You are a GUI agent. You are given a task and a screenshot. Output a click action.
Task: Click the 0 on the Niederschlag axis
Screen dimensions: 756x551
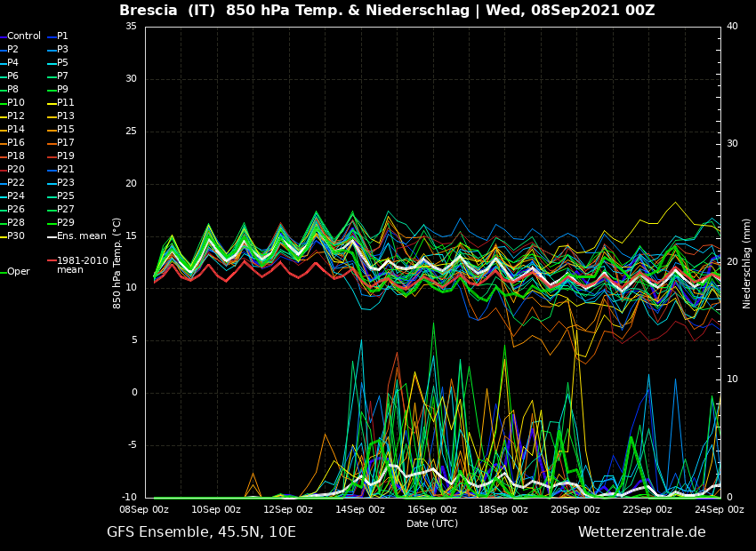coord(729,497)
